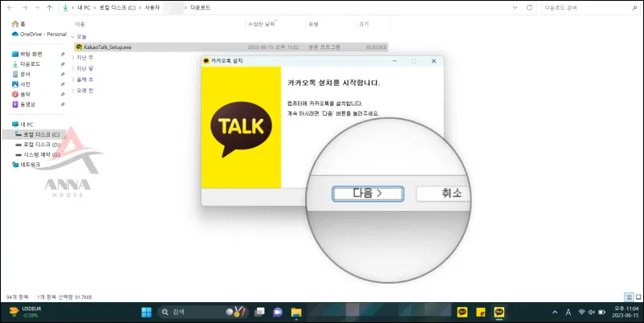Open 홈 in the navigation pane
The height and width of the screenshot is (323, 644).
tap(19, 24)
